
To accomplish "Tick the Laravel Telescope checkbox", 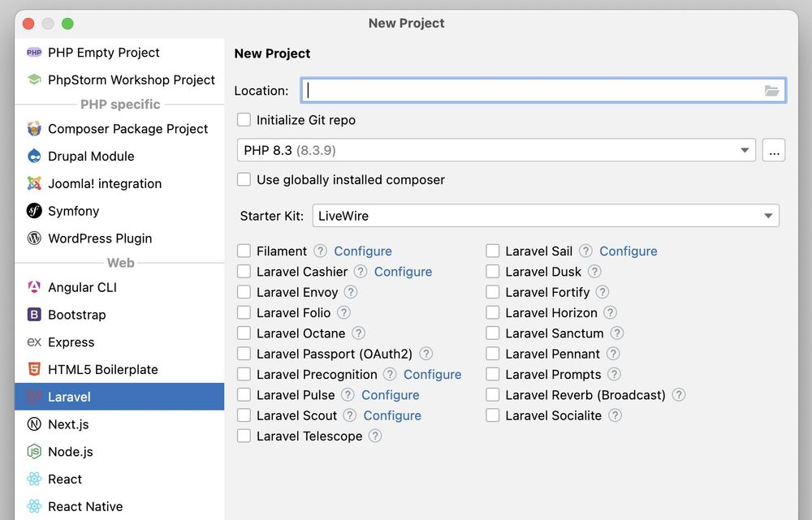I will [244, 436].
